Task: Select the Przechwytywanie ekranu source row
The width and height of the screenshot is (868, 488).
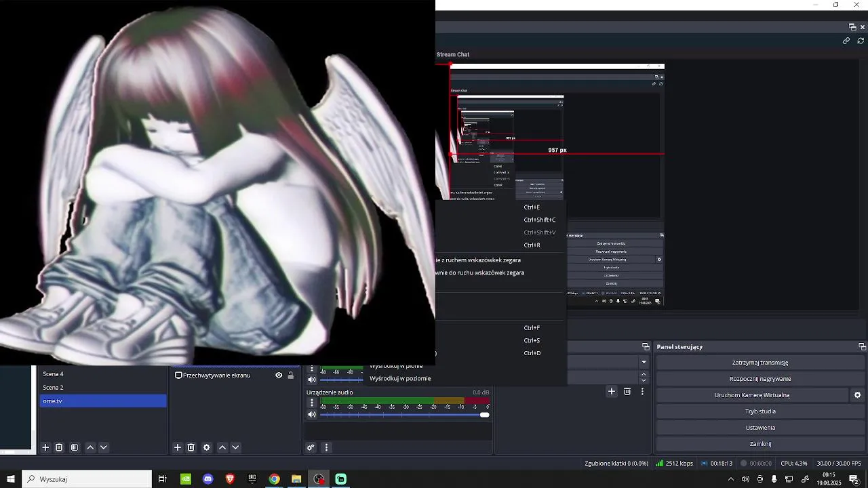Action: pyautogui.click(x=235, y=375)
